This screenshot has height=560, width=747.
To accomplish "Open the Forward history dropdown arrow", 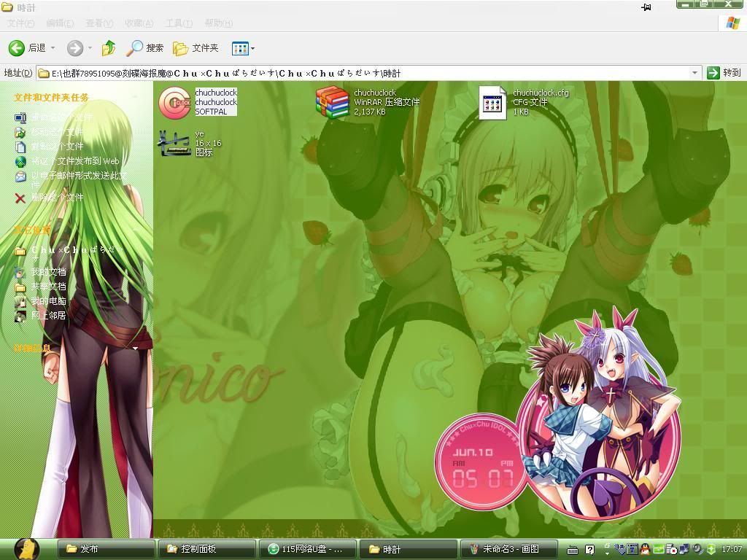I will coord(90,48).
